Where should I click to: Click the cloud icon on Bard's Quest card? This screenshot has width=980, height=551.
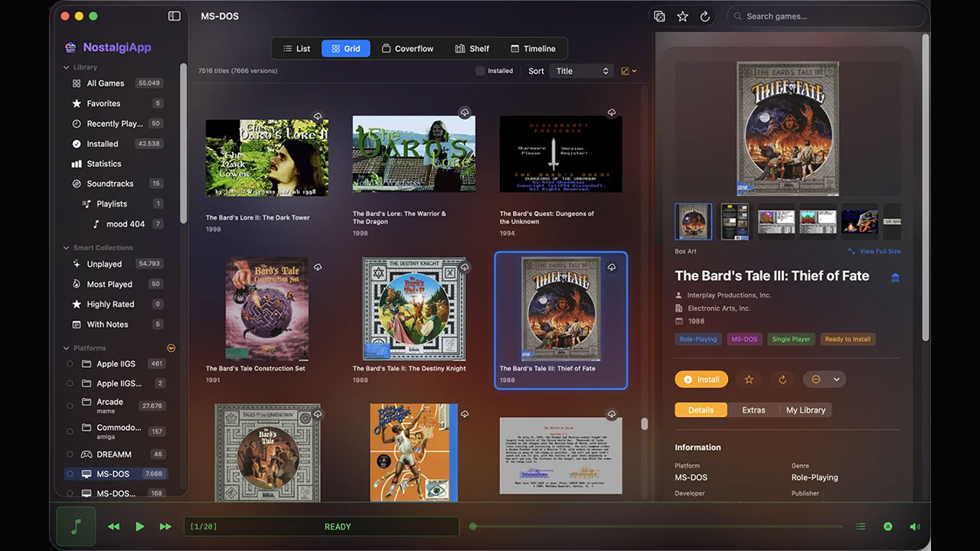click(612, 113)
